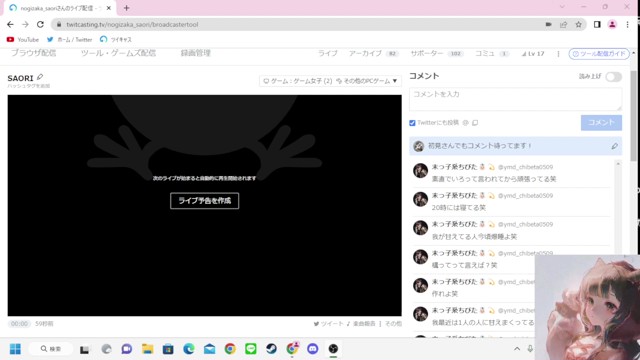Open Steam from the taskbar
The height and width of the screenshot is (360, 640).
pos(271,349)
